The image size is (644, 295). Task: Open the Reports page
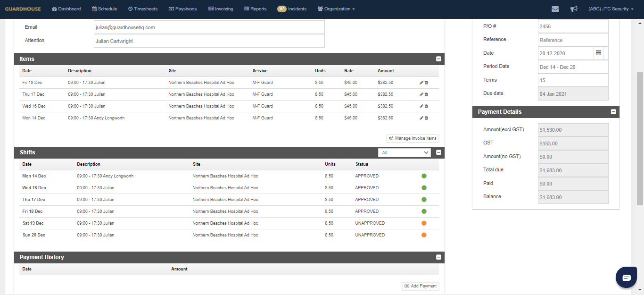pyautogui.click(x=255, y=9)
